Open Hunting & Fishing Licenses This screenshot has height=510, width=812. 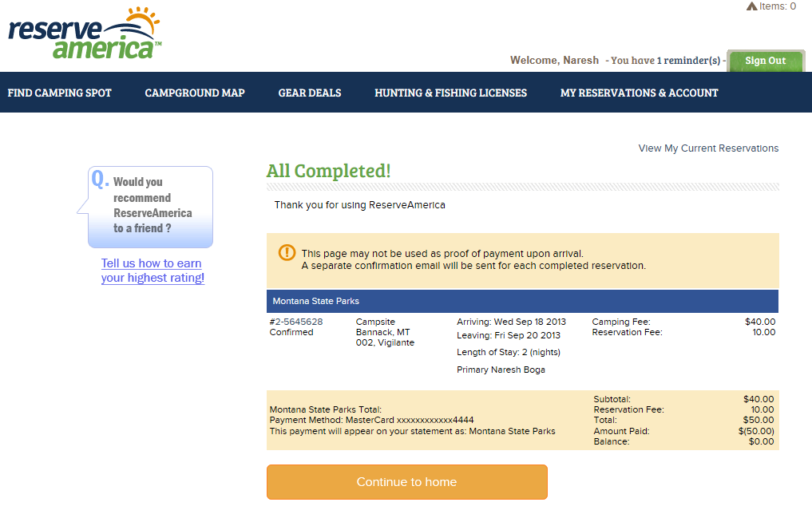[x=450, y=93]
